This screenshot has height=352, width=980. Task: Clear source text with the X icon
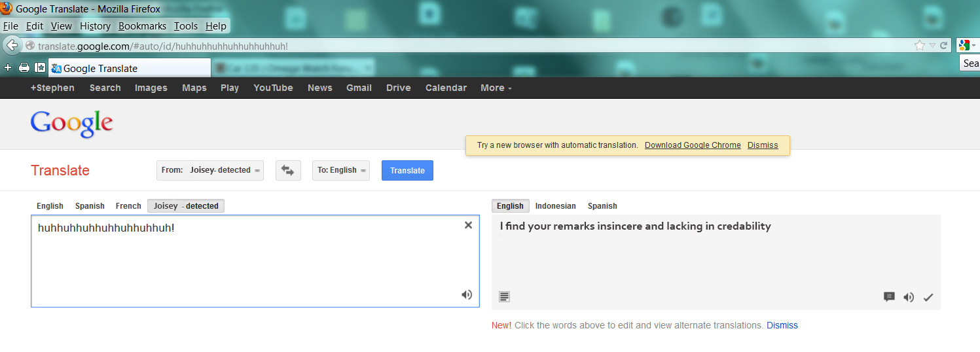(x=468, y=225)
